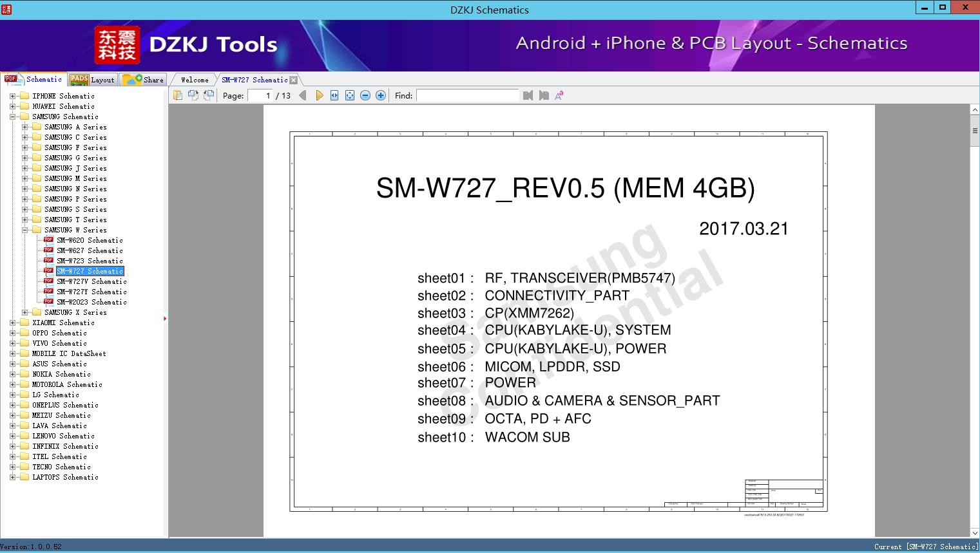This screenshot has height=553, width=980.
Task: Go to next page arrow
Action: pos(319,95)
